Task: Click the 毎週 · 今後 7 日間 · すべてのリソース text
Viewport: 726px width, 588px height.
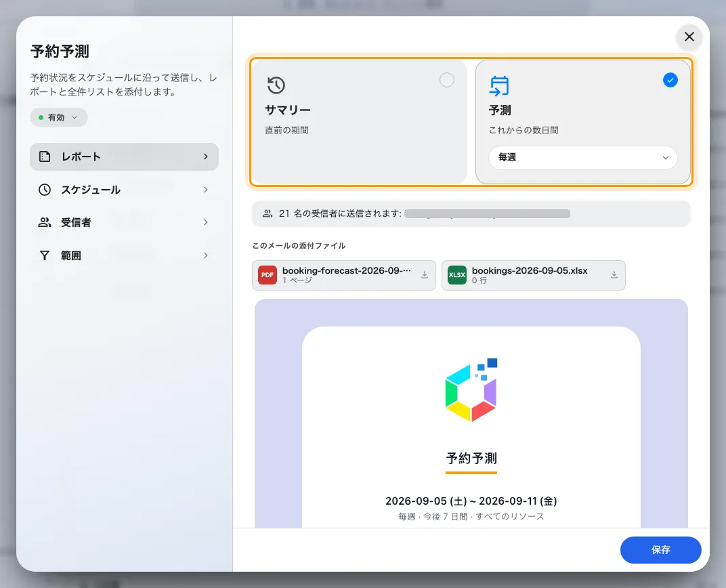Action: (471, 516)
